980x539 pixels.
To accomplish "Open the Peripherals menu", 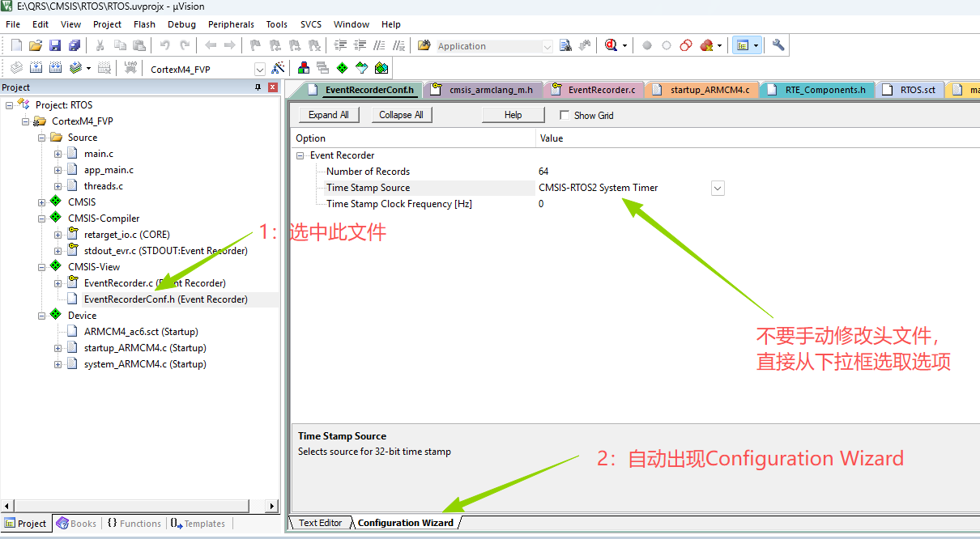I will (x=231, y=24).
